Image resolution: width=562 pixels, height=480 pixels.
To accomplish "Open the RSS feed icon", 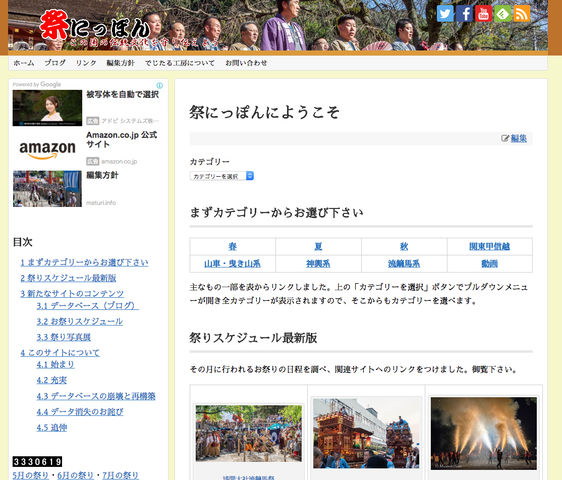I will 522,14.
